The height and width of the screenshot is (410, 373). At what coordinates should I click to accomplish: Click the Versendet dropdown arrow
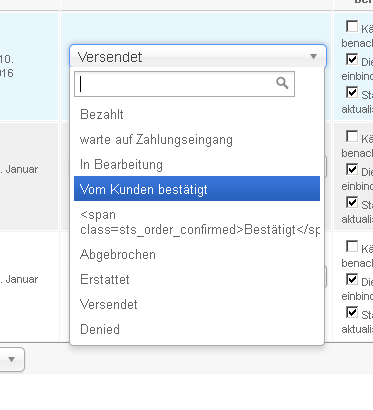click(313, 56)
